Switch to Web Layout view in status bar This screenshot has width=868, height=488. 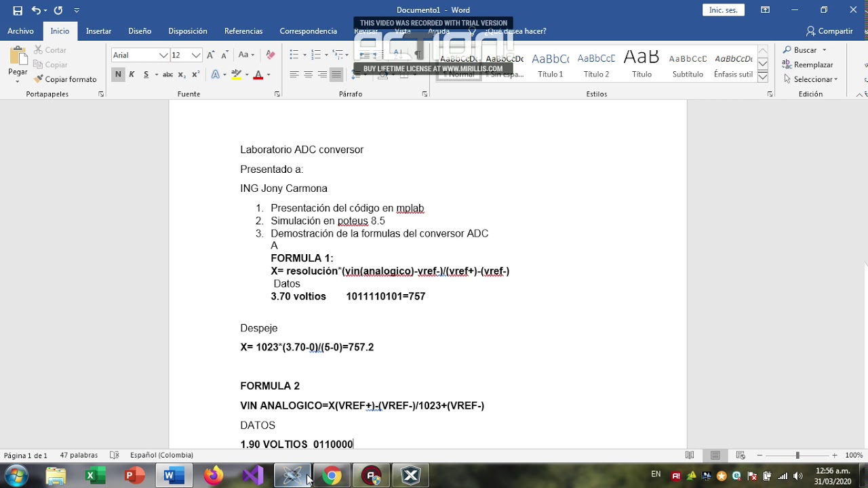click(x=741, y=455)
